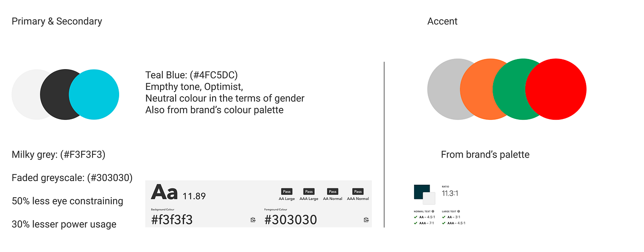Click the AAA 4.5:1 large text checkmark
Screen dimensions: 644x252
pyautogui.click(x=443, y=223)
